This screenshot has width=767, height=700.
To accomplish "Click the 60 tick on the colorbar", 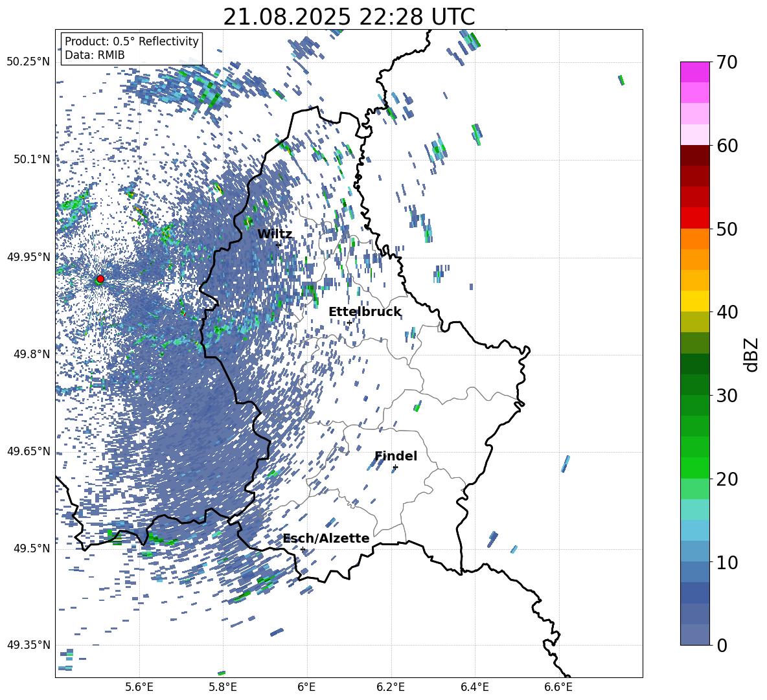I will (726, 146).
